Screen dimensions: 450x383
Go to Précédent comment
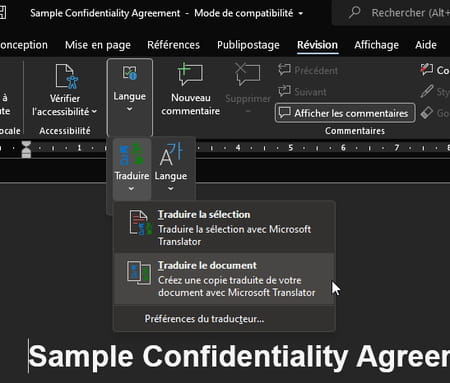coord(308,70)
